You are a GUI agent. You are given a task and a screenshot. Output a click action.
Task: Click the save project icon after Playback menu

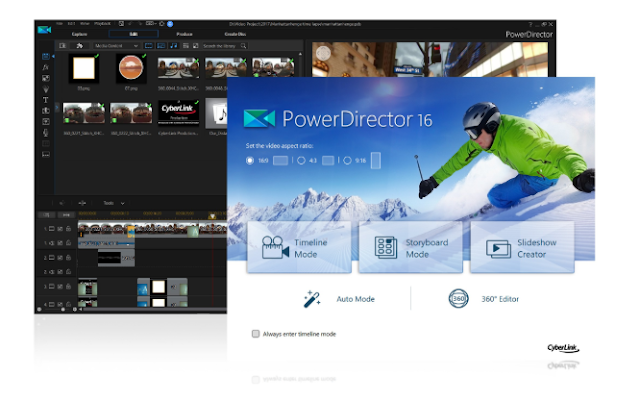tap(121, 24)
